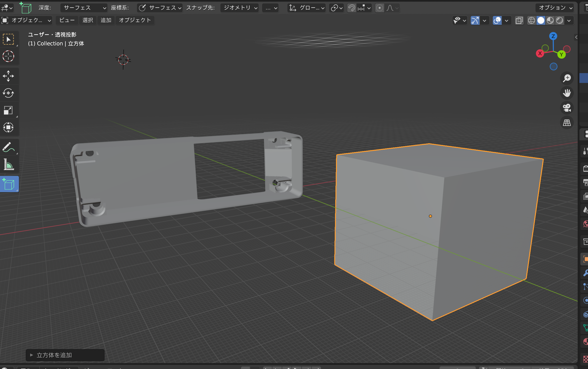Viewport: 588px width, 369px height.
Task: Open the shading options dropdown arrow
Action: click(x=569, y=20)
